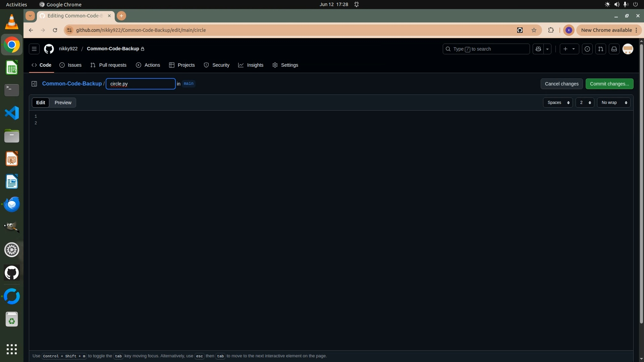
Task: Expand the file tree side panel
Action: coord(34,84)
